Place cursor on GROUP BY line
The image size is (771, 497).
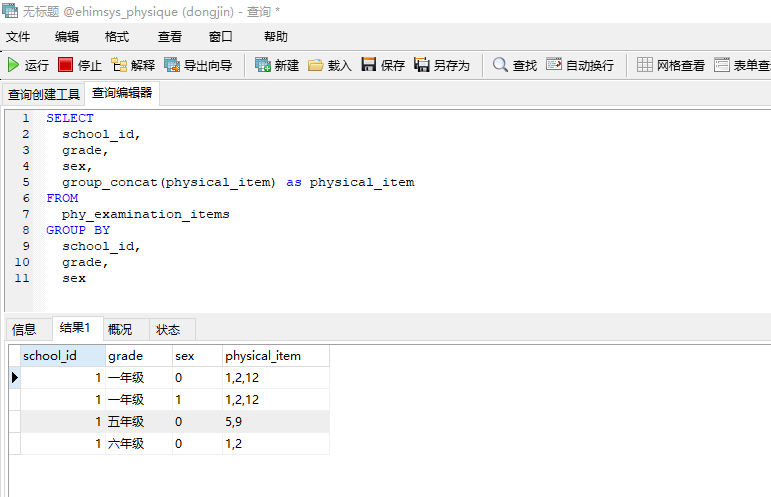pos(78,230)
